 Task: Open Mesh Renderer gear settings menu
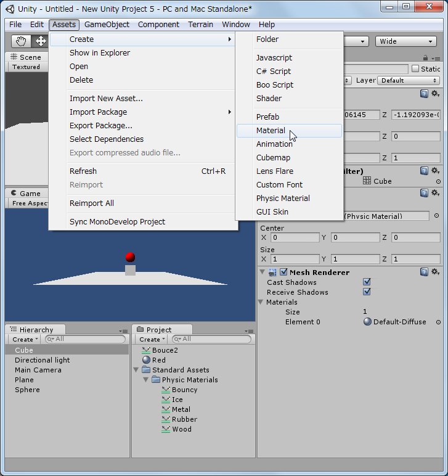click(x=435, y=272)
